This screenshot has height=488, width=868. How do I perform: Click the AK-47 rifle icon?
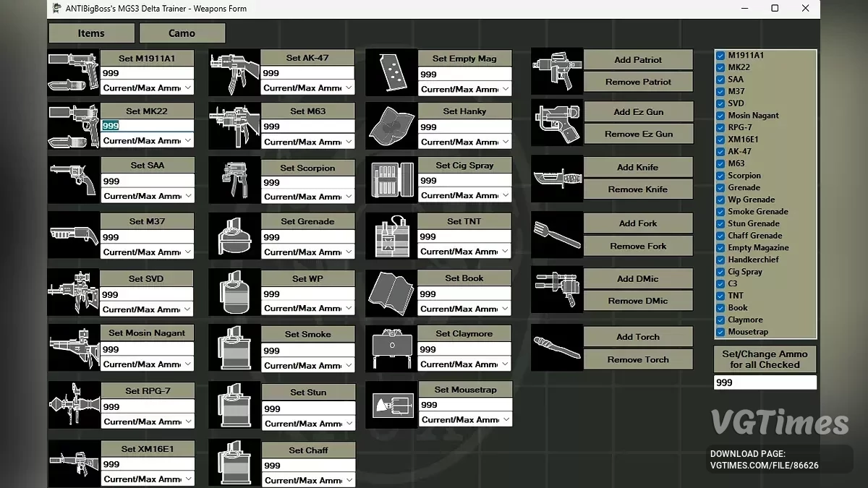(x=234, y=72)
